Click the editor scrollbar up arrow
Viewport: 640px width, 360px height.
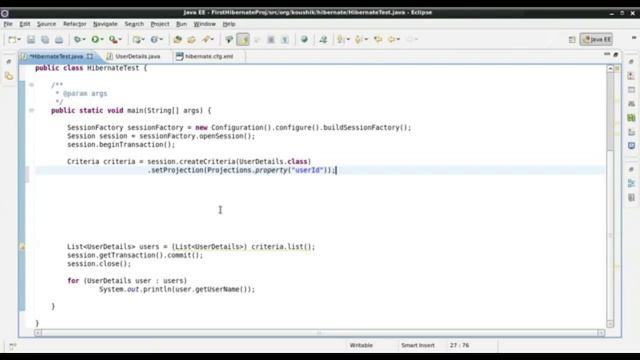[x=610, y=69]
